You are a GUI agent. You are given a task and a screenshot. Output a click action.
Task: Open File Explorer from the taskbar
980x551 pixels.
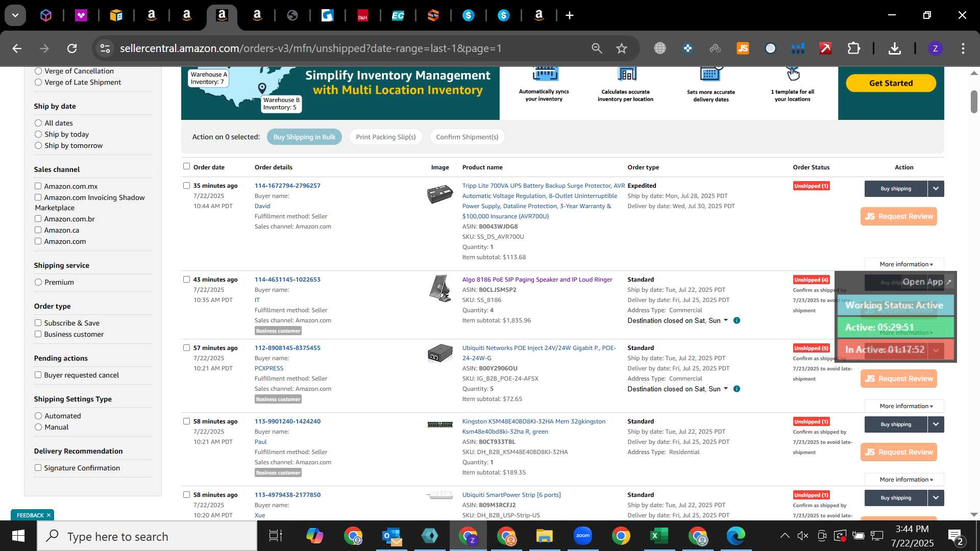(544, 536)
